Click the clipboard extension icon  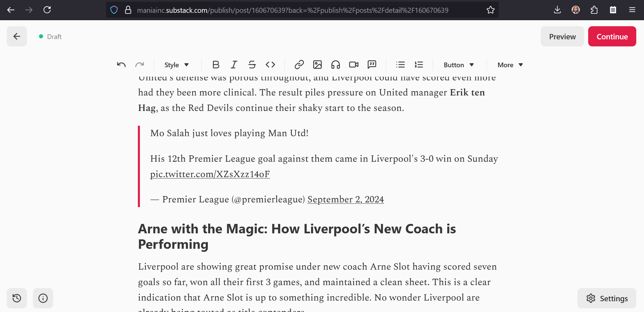point(613,10)
